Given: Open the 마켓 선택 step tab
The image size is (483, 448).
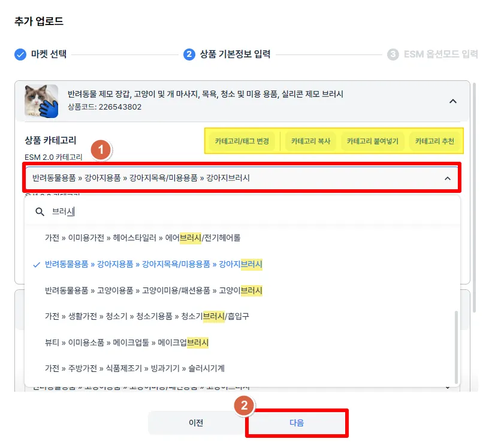Looking at the screenshot, I should 41,55.
